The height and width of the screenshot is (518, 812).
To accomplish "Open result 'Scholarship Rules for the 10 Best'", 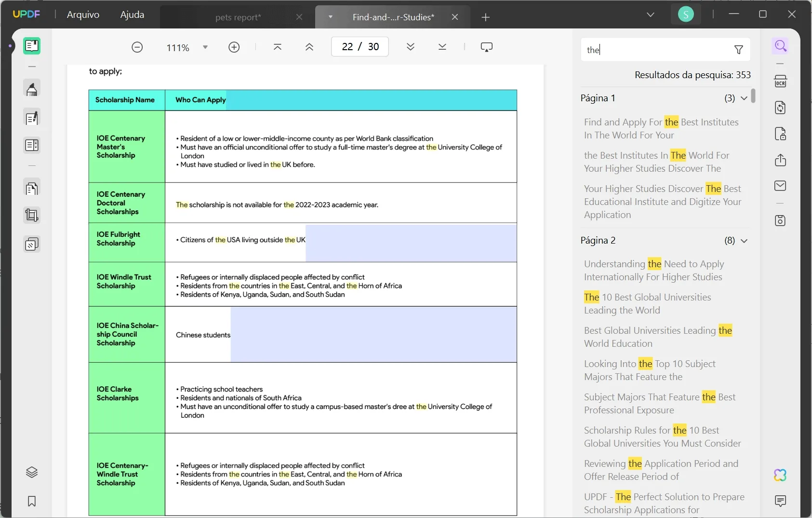I will pos(663,437).
